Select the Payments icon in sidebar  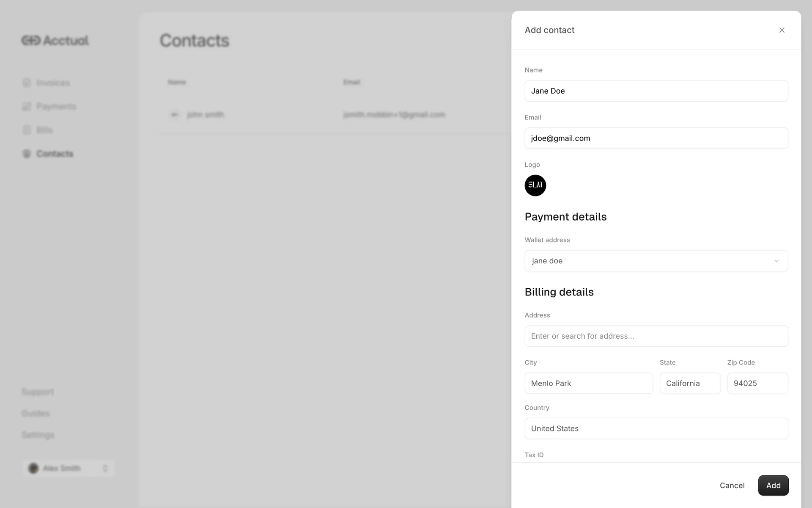coord(27,106)
